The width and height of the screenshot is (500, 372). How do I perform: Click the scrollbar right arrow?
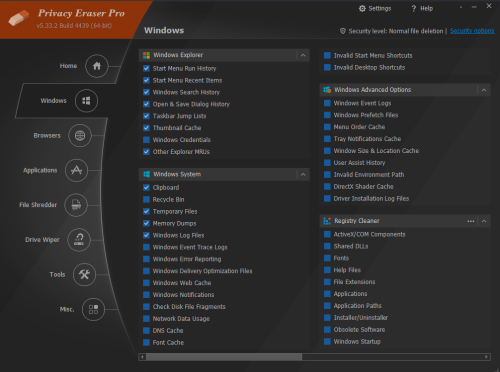pos(486,357)
